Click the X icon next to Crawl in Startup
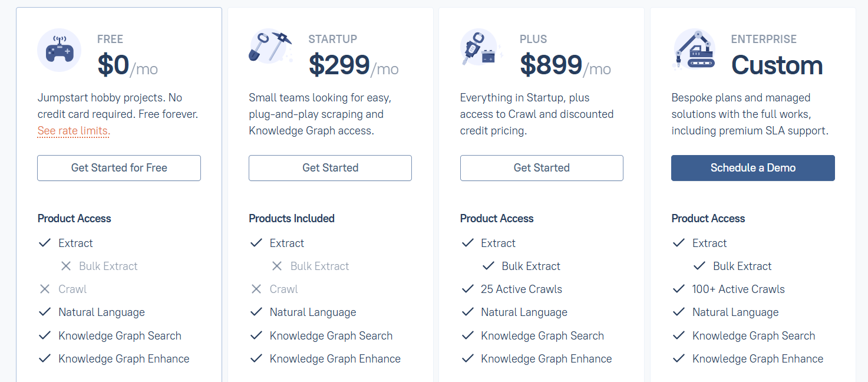This screenshot has width=868, height=382. click(x=256, y=288)
